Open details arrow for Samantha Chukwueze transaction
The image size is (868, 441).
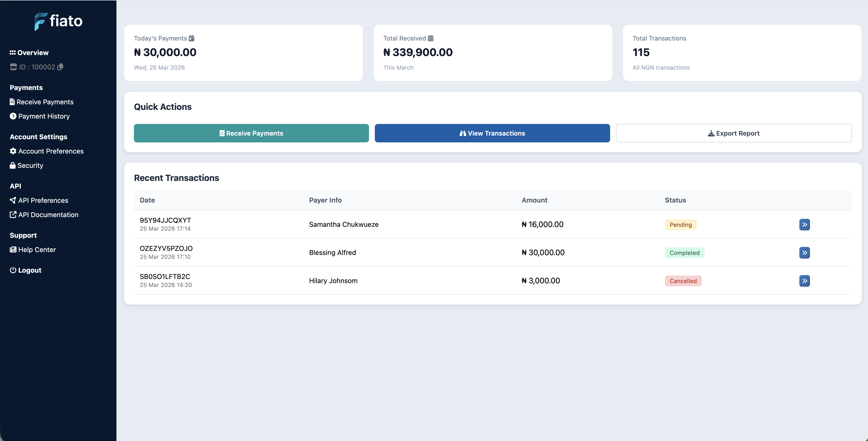tap(804, 224)
